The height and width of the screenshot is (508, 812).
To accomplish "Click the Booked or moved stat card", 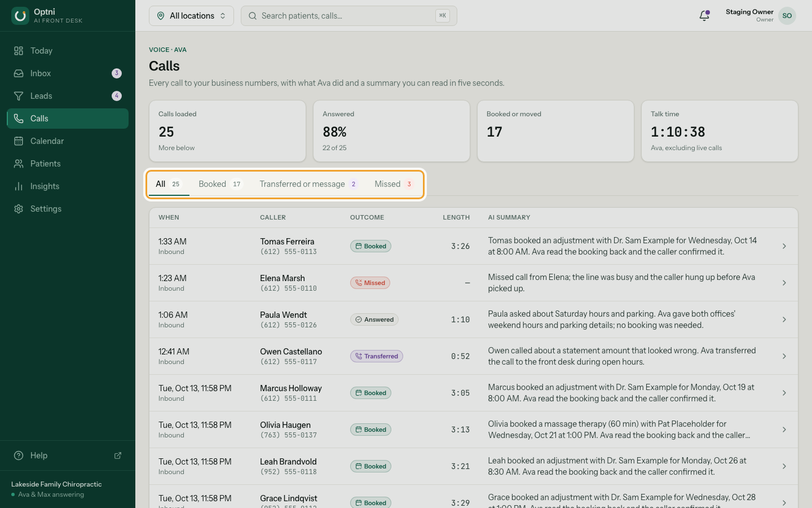I will point(555,131).
